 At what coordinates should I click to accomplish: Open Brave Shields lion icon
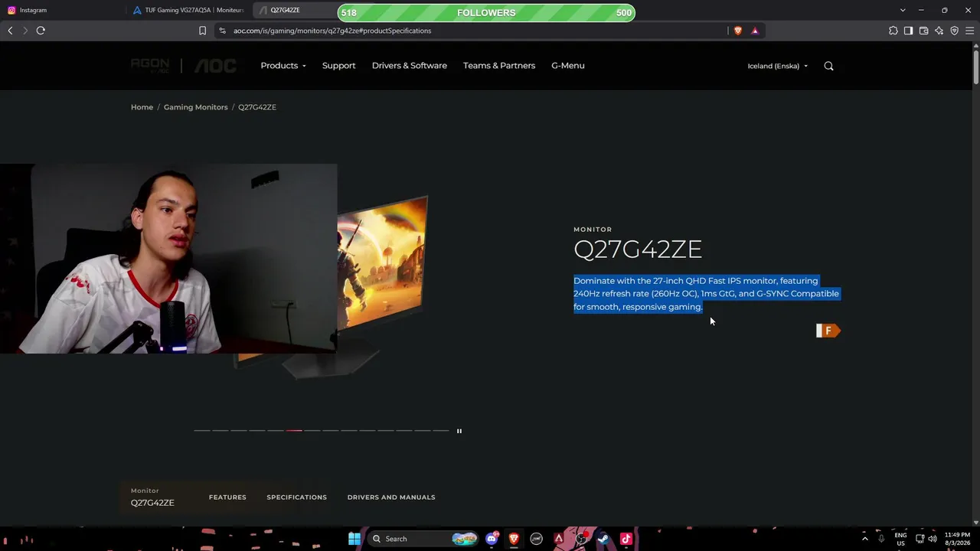coord(738,31)
